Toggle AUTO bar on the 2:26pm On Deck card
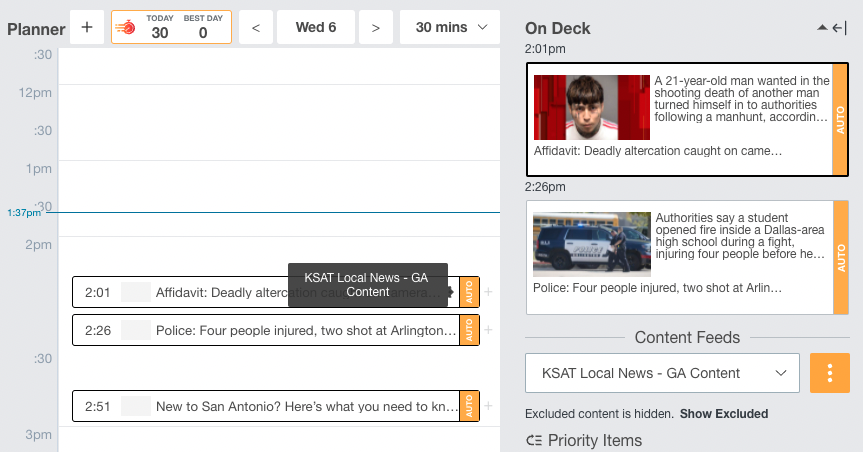 pyautogui.click(x=840, y=258)
